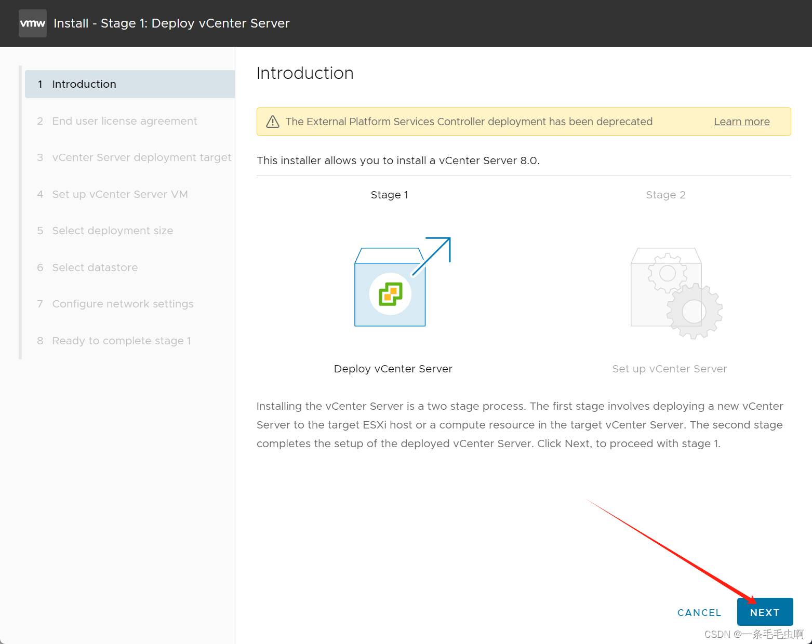The image size is (812, 644).
Task: Choose the Select datastore step
Action: click(95, 267)
